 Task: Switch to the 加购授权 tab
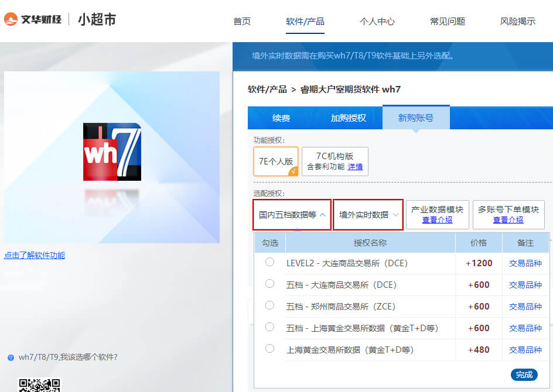point(349,118)
